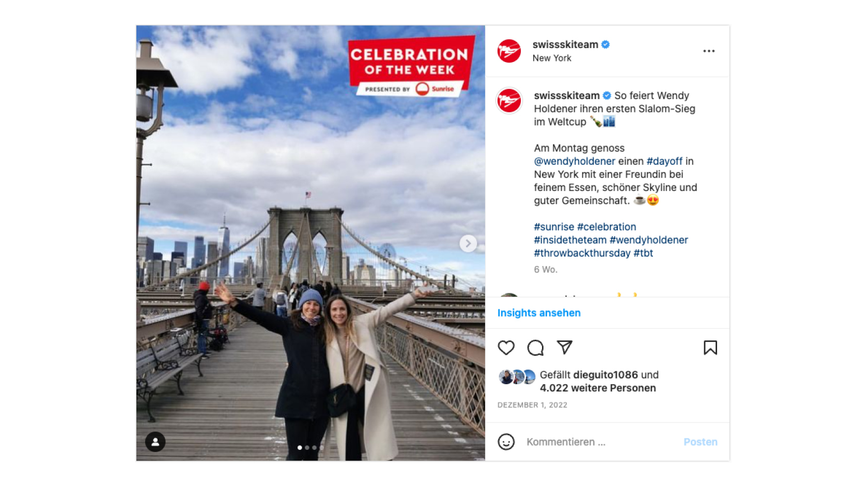Open the @wendyholdener mention link
This screenshot has height=488, width=868.
coord(575,161)
